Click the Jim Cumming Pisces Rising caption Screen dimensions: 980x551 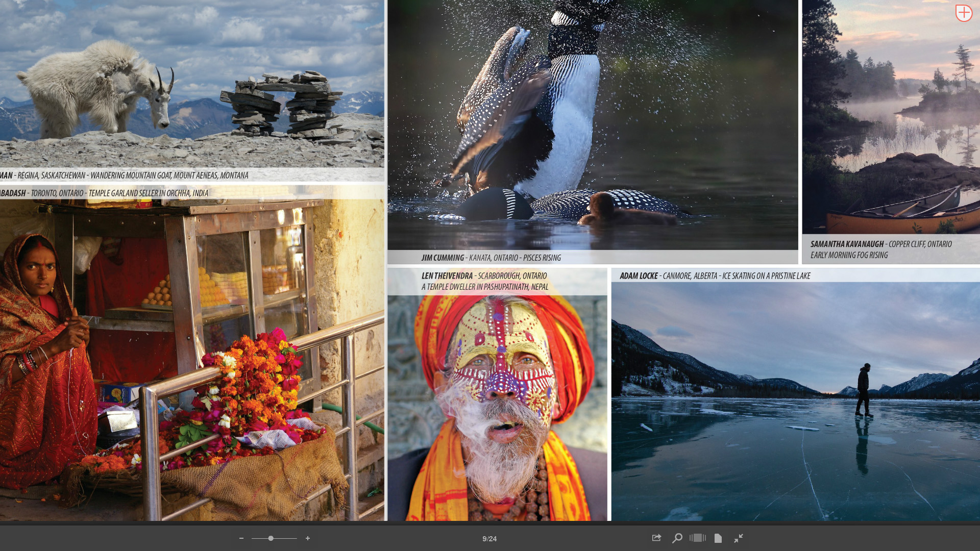point(491,258)
